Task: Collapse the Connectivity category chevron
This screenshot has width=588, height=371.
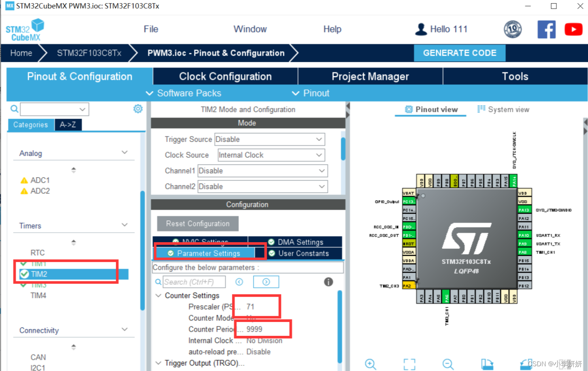Action: [125, 329]
